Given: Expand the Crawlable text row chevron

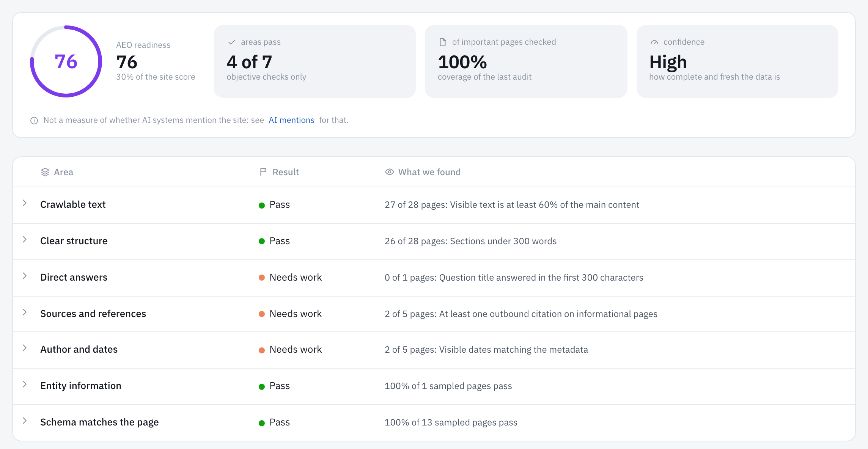Looking at the screenshot, I should pyautogui.click(x=25, y=203).
